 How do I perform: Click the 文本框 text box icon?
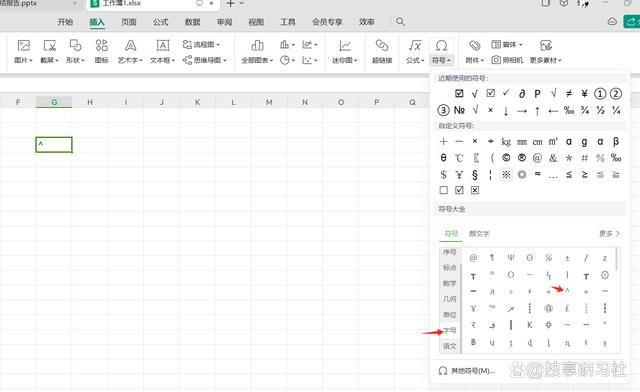click(x=162, y=45)
